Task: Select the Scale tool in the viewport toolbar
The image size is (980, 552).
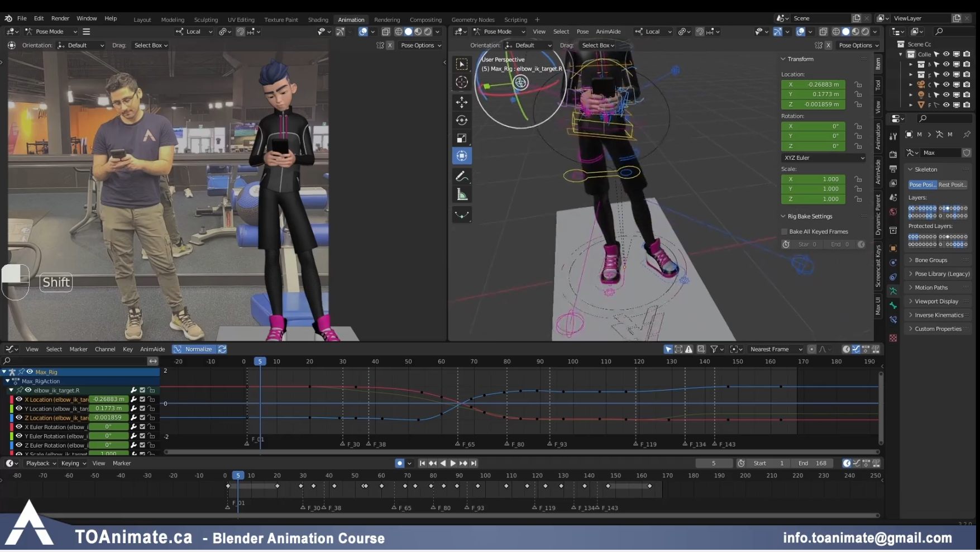Action: (462, 137)
